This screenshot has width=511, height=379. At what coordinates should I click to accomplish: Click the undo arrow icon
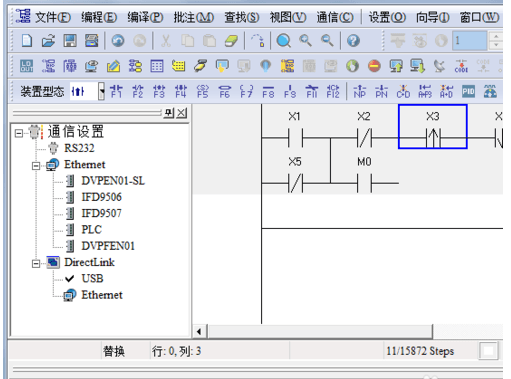pos(118,40)
